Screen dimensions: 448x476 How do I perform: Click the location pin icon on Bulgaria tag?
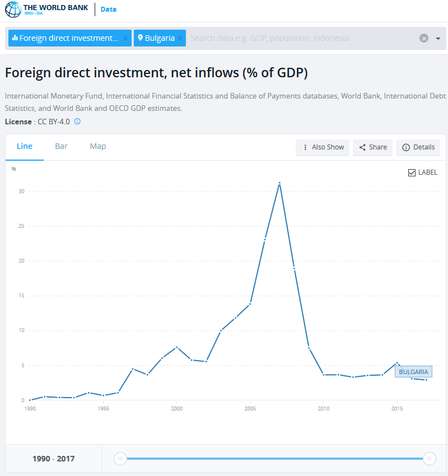pos(140,38)
